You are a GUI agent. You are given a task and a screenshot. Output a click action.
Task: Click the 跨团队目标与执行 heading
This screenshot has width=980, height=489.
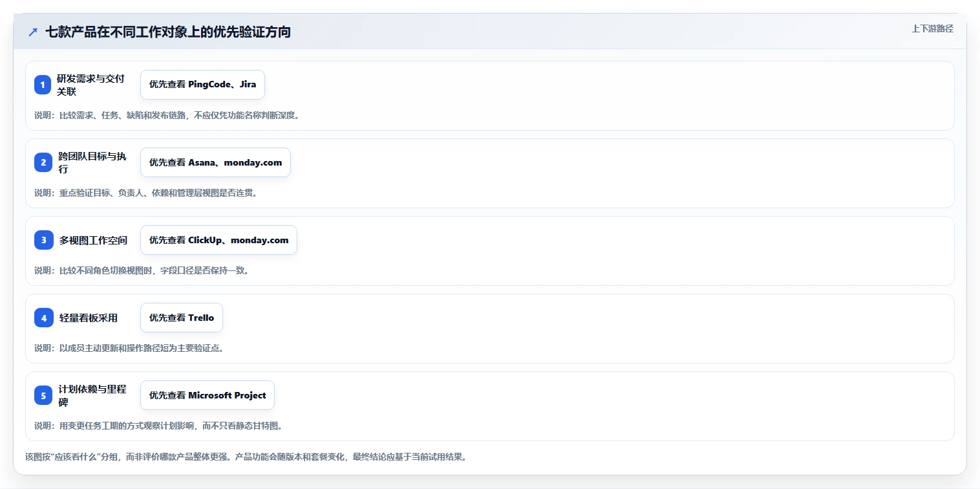click(x=92, y=162)
